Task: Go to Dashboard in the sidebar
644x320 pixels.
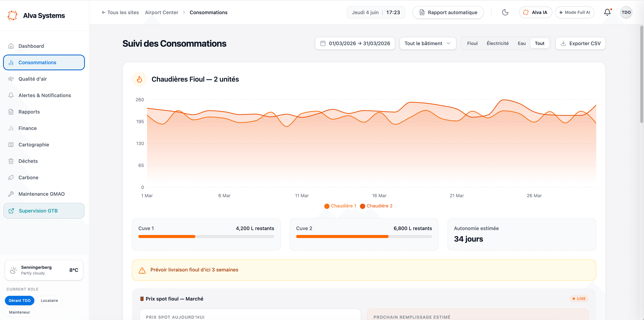Action: click(44, 46)
